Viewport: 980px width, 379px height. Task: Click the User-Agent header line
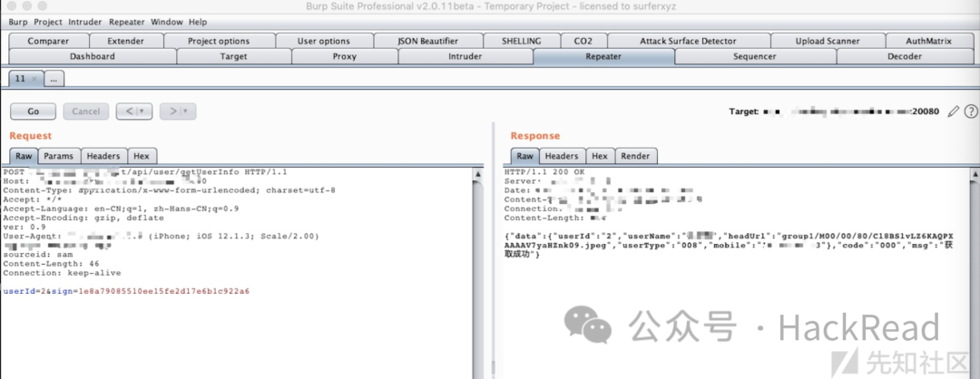click(162, 237)
